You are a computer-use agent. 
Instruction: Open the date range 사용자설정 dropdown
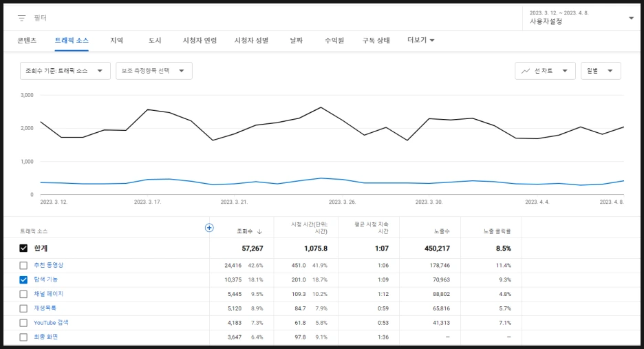coord(581,18)
